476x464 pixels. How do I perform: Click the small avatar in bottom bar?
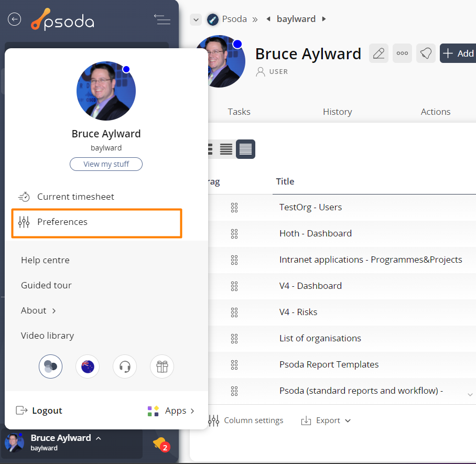tap(14, 443)
